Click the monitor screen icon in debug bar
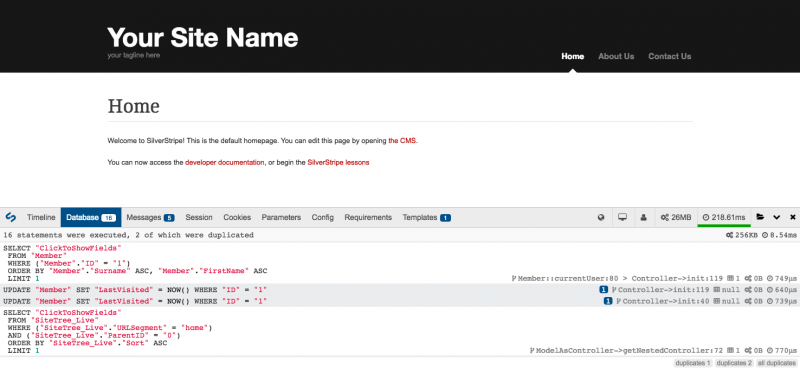This screenshot has height=368, width=800. pos(622,217)
